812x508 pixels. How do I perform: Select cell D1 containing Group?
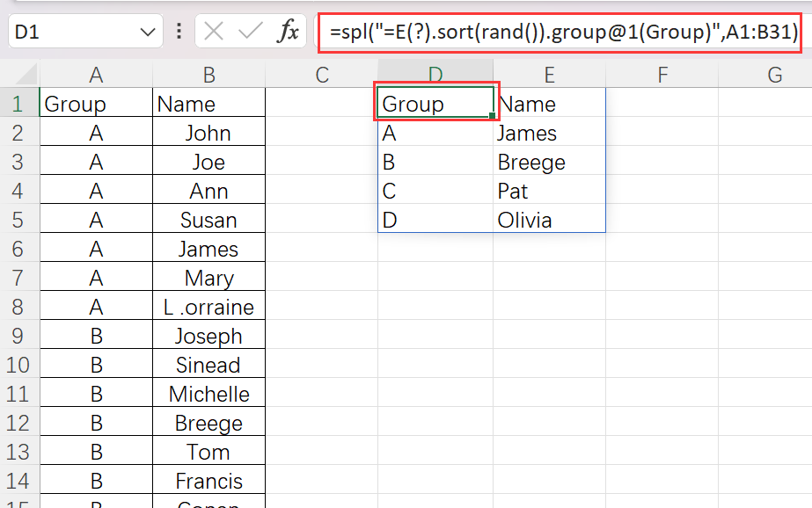(x=435, y=104)
